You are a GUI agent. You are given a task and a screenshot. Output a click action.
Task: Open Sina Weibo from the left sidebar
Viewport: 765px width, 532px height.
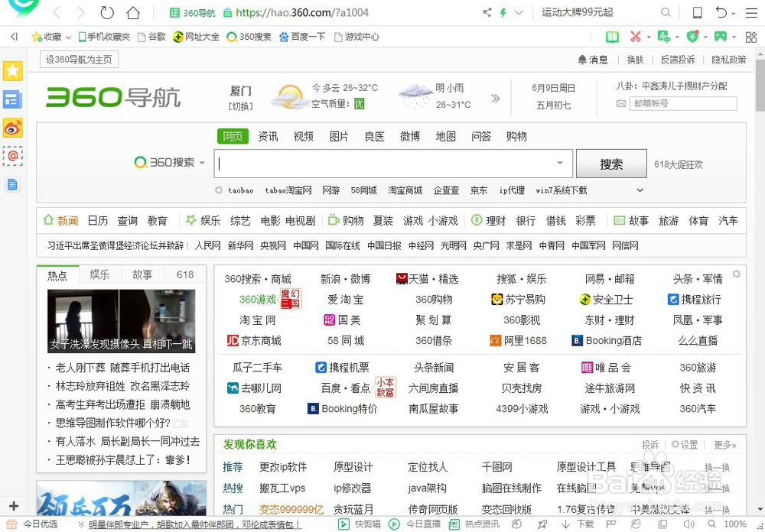point(13,128)
